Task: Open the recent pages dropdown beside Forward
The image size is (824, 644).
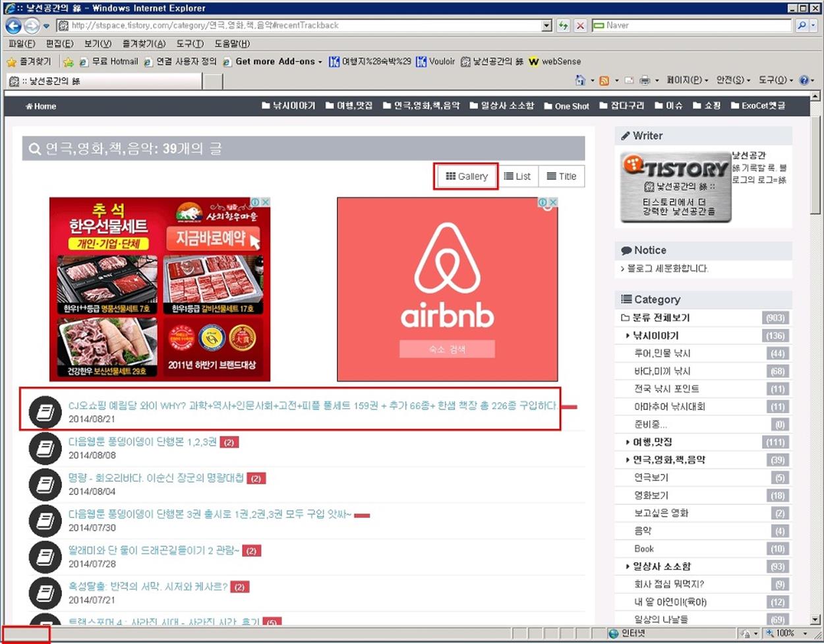Action: tap(46, 26)
